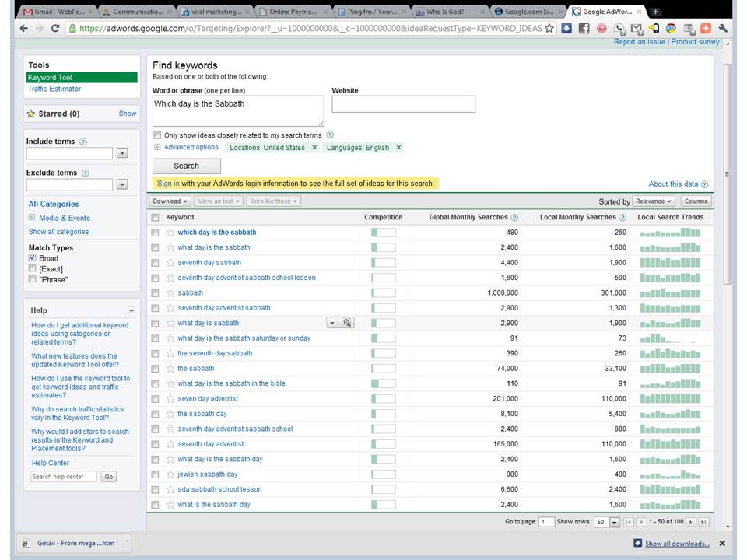Remove the Locations: United States filter
The height and width of the screenshot is (560, 747).
(314, 148)
